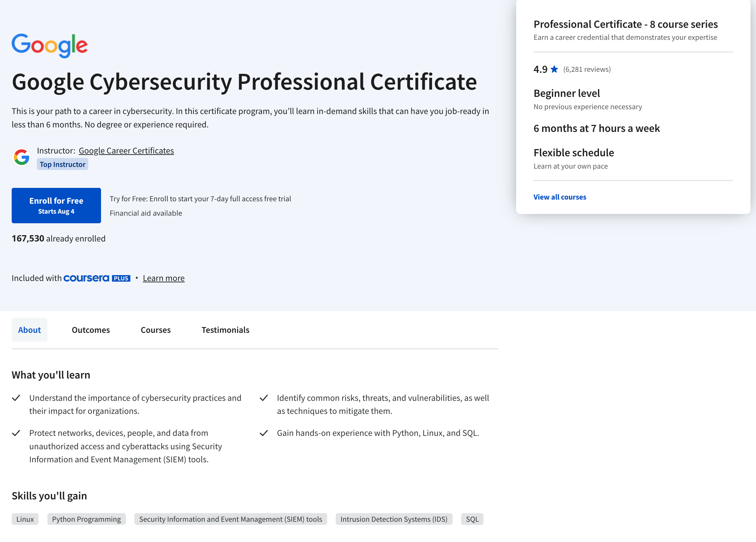This screenshot has width=756, height=542.
Task: Select the Python Programming skill tag
Action: 86,519
